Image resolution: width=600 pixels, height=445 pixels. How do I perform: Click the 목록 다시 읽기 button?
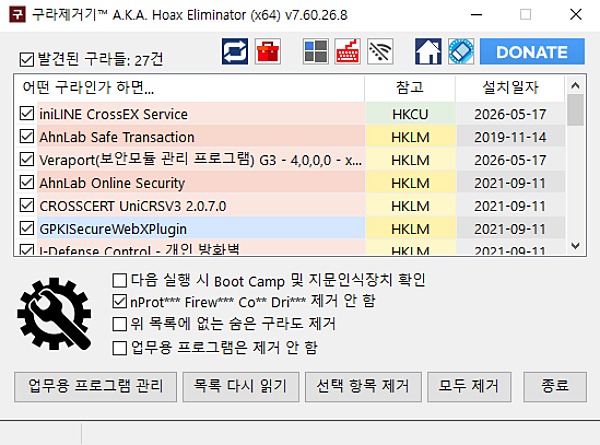[x=241, y=386]
